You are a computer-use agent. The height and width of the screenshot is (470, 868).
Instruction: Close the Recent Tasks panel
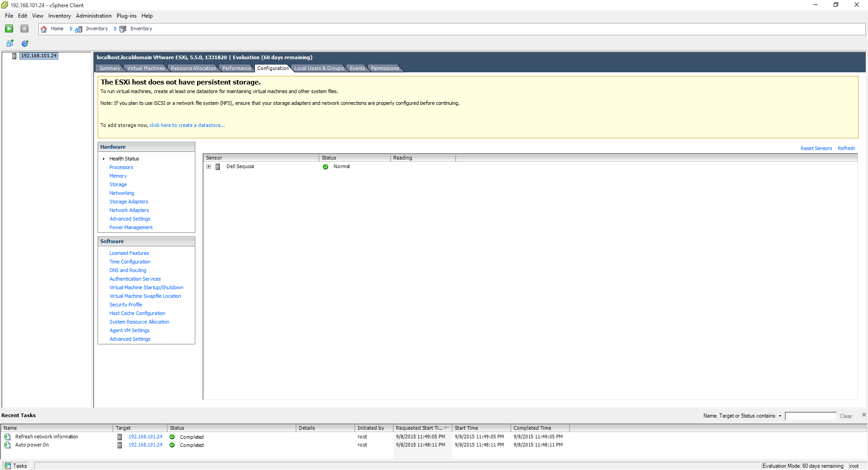(x=864, y=415)
